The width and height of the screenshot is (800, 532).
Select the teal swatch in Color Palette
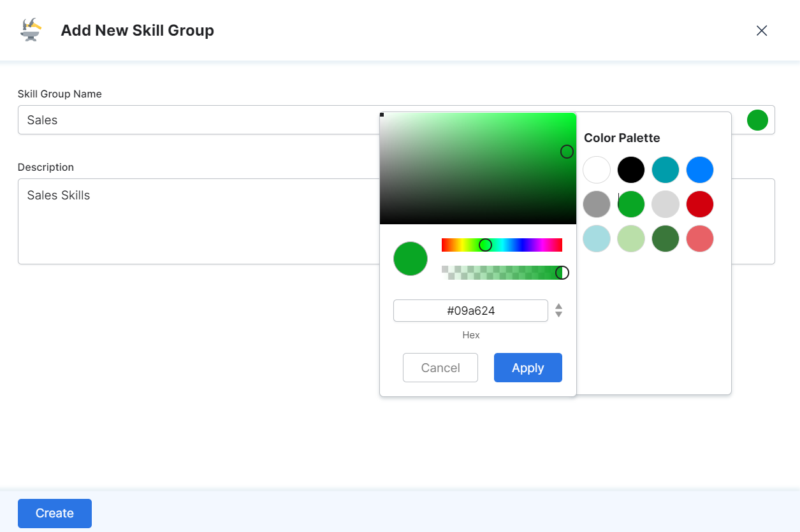[665, 169]
